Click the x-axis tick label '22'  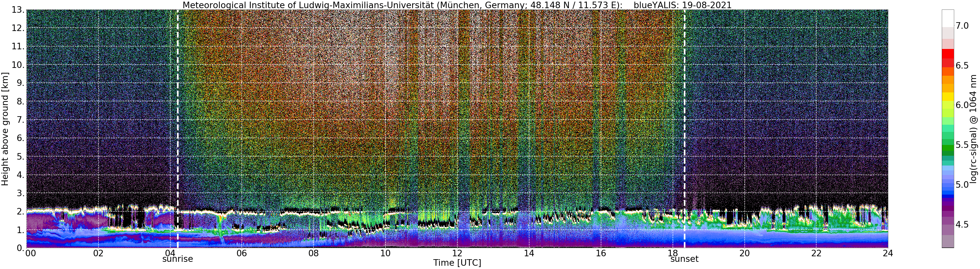(x=816, y=253)
